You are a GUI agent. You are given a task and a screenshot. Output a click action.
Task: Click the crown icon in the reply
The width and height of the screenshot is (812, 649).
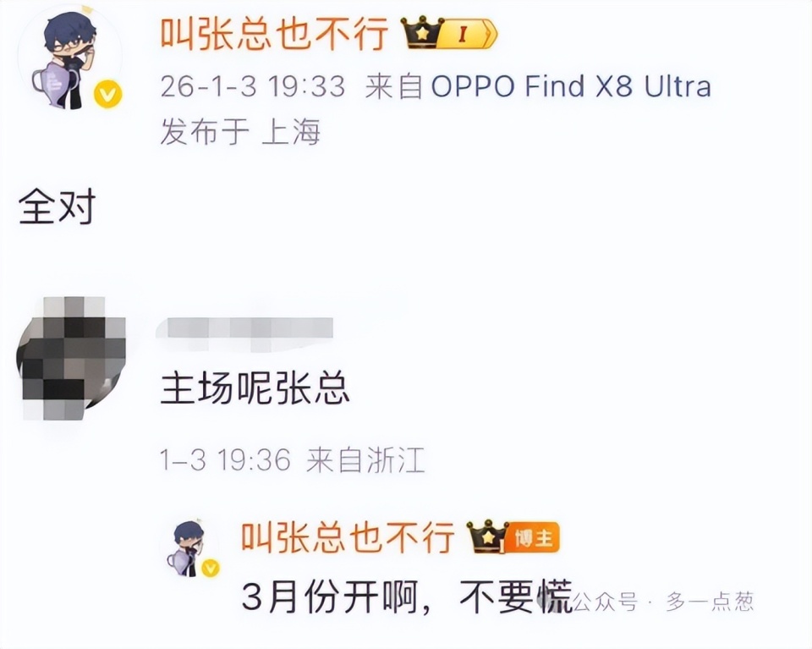(x=487, y=536)
